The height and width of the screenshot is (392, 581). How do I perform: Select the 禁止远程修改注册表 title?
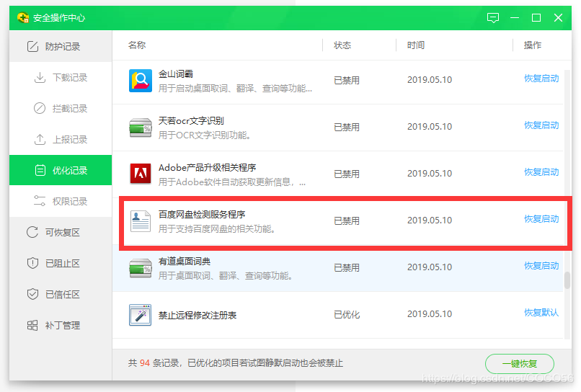tap(198, 316)
